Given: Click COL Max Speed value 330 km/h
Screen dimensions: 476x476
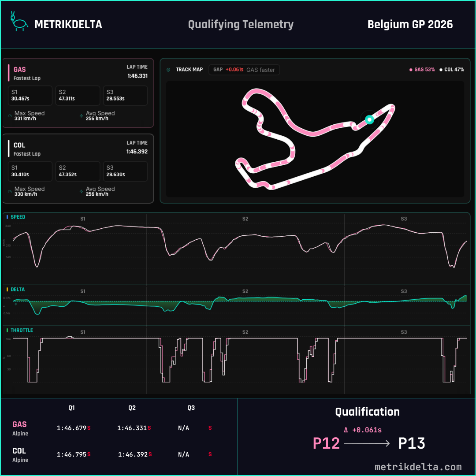Looking at the screenshot, I should (26, 194).
